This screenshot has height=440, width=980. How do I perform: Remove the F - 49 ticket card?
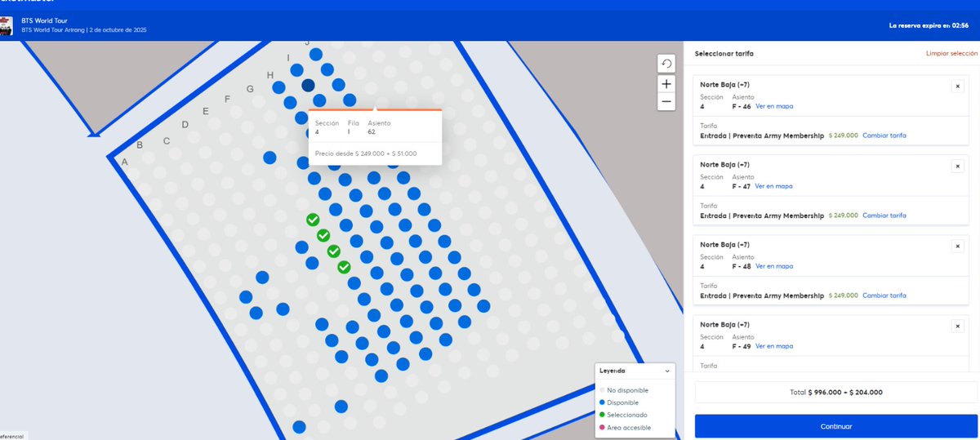click(x=957, y=326)
